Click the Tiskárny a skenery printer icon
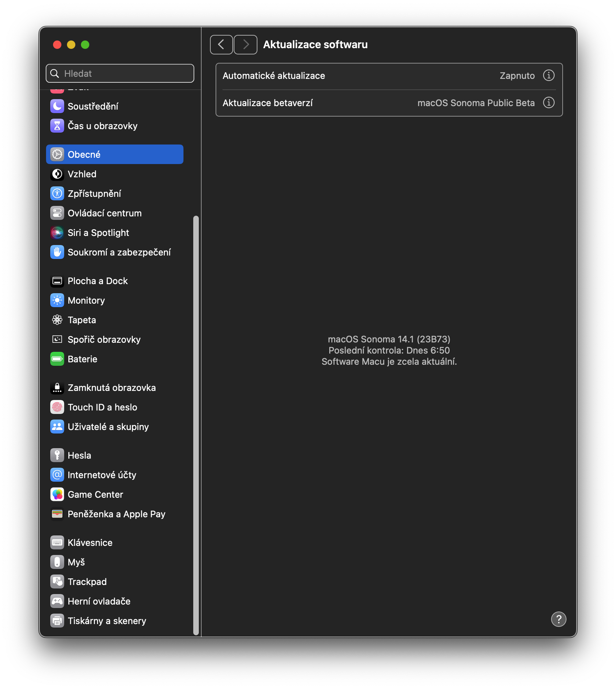This screenshot has width=616, height=689. click(x=57, y=621)
